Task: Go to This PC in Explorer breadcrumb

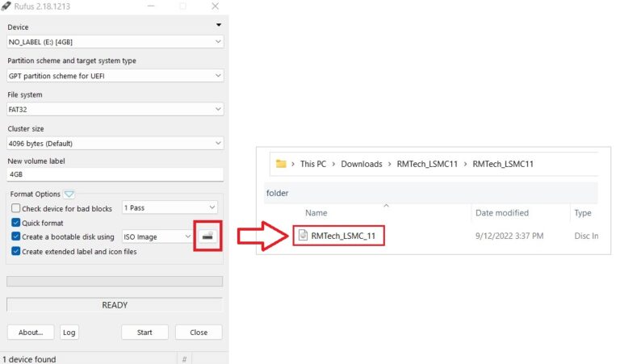Action: (x=313, y=164)
